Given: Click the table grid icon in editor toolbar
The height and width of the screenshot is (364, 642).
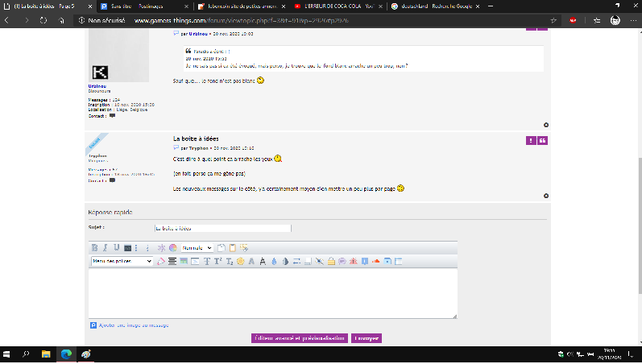Looking at the screenshot, I should coord(399,261).
